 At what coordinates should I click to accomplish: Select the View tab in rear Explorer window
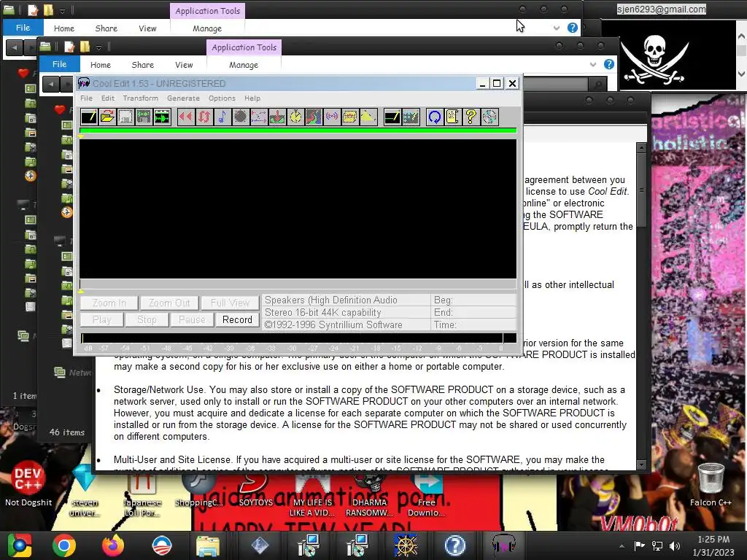pos(147,28)
